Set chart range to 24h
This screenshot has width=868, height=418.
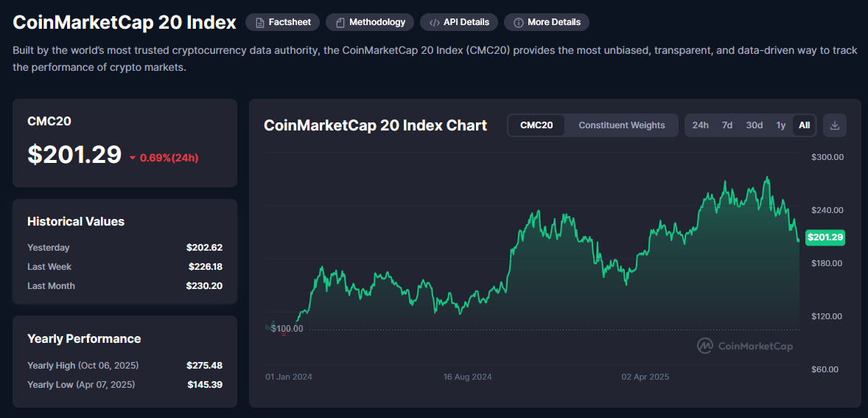pos(700,125)
